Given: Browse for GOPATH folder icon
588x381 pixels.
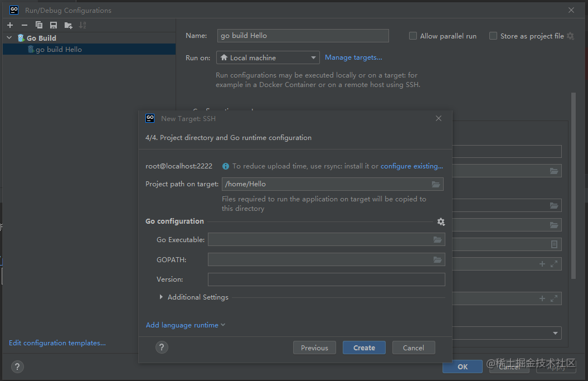Looking at the screenshot, I should click(x=438, y=259).
